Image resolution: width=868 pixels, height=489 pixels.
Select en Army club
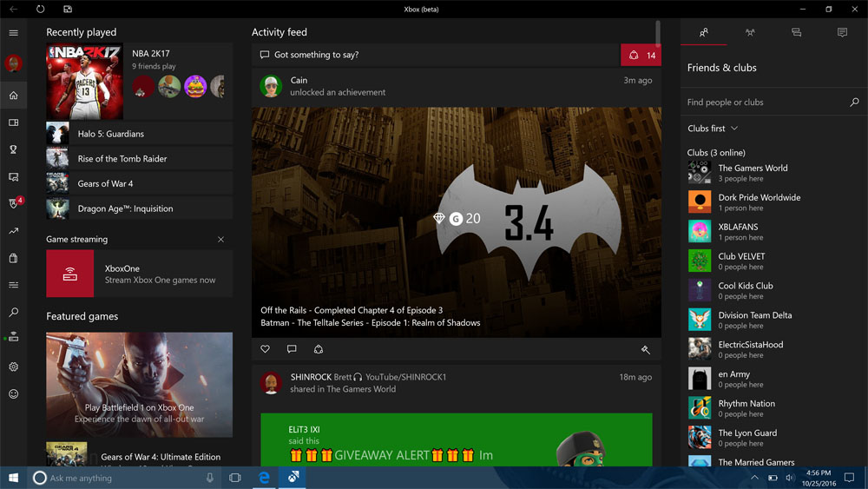(774, 378)
